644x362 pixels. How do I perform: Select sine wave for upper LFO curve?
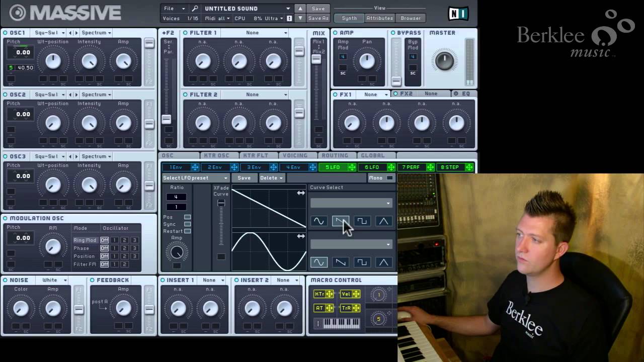(x=318, y=221)
